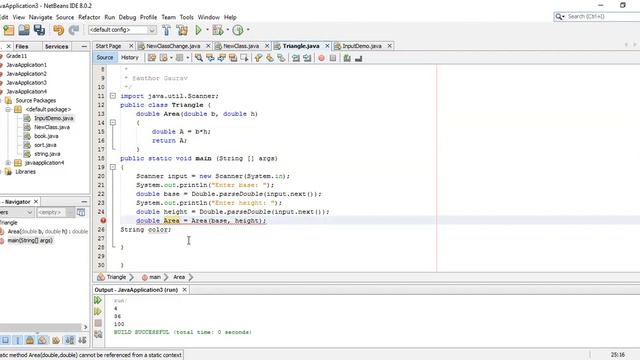Click the Next Bookmark icon

(x=270, y=58)
